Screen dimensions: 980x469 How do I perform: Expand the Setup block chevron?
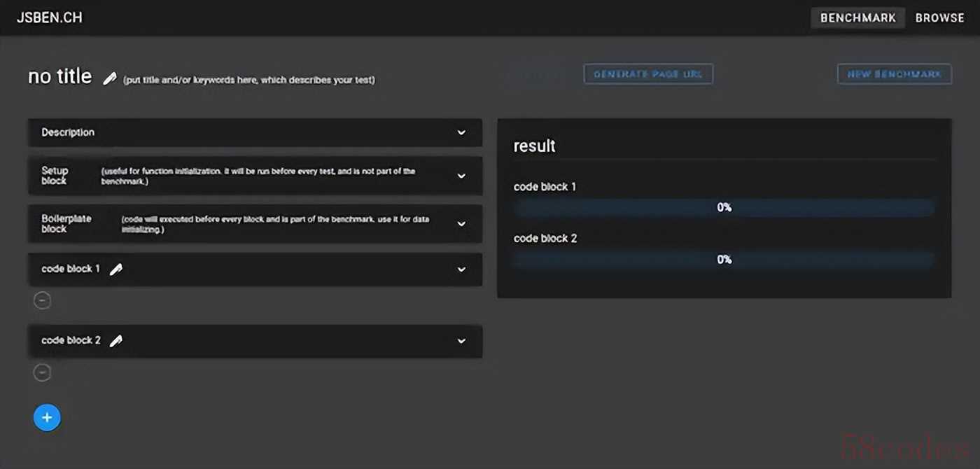pos(461,176)
